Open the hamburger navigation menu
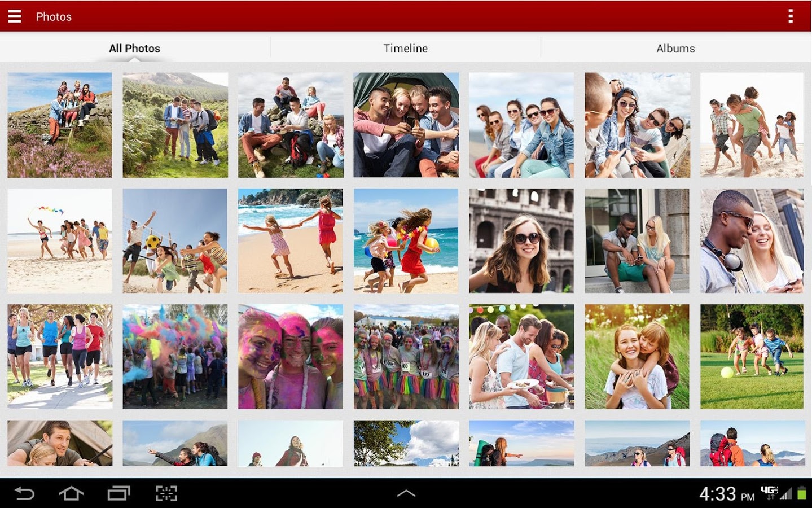812x508 pixels. coord(14,16)
